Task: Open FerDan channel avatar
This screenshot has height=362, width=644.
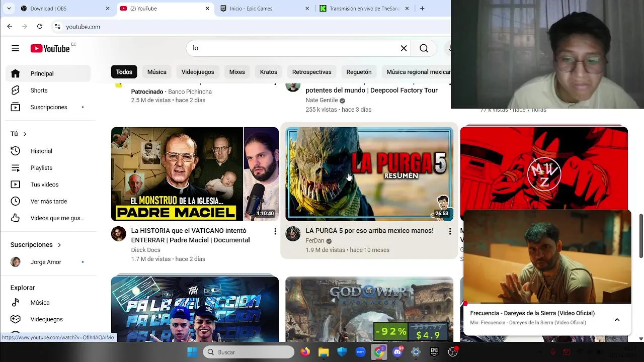Action: click(x=293, y=234)
